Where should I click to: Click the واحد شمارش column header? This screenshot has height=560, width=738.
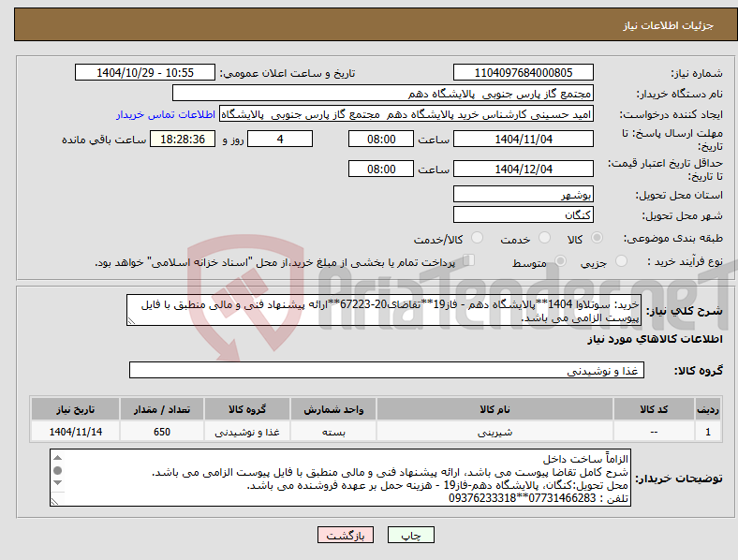point(333,409)
